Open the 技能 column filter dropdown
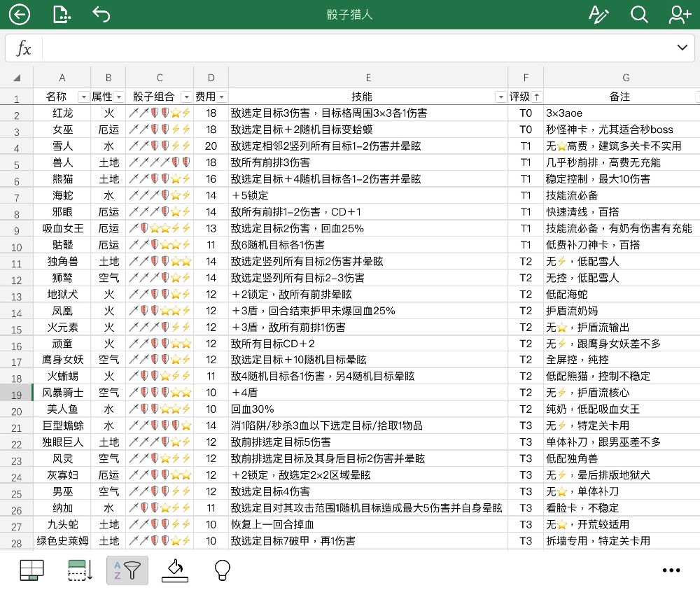The image size is (700, 590). (501, 97)
